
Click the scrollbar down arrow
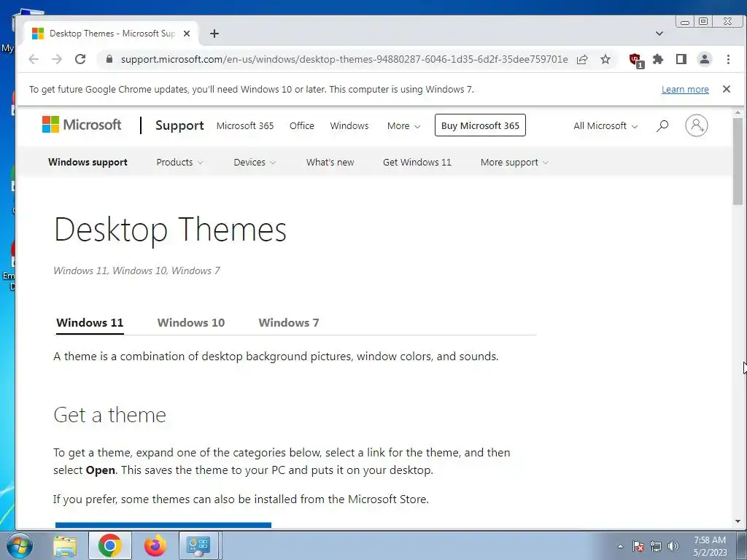pyautogui.click(x=738, y=521)
